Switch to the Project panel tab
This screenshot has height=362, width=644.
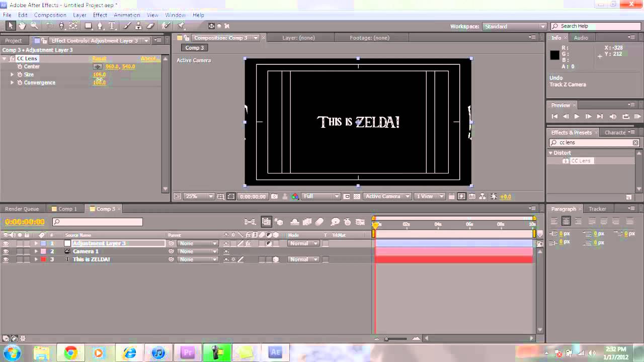tap(14, 41)
